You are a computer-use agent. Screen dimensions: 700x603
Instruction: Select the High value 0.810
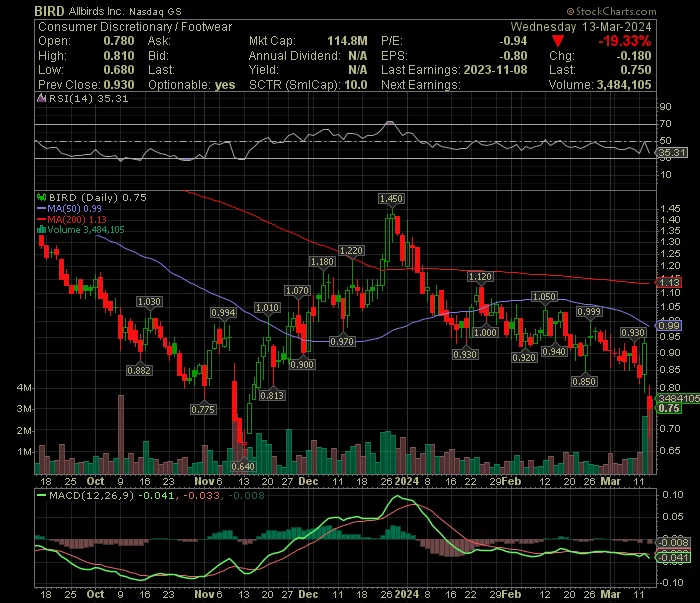119,56
